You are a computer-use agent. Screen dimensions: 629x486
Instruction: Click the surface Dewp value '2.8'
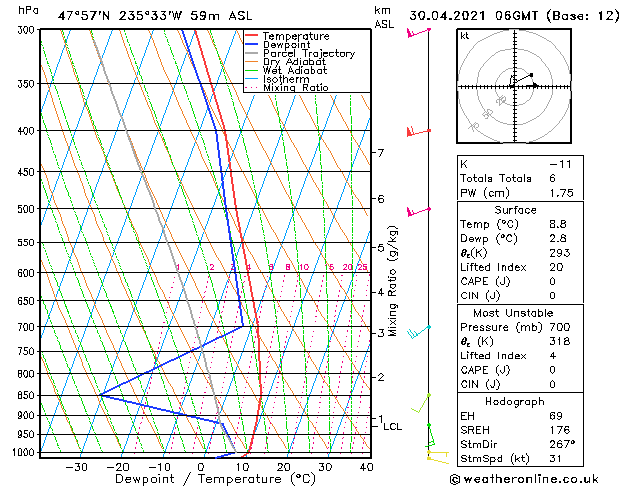558,239
